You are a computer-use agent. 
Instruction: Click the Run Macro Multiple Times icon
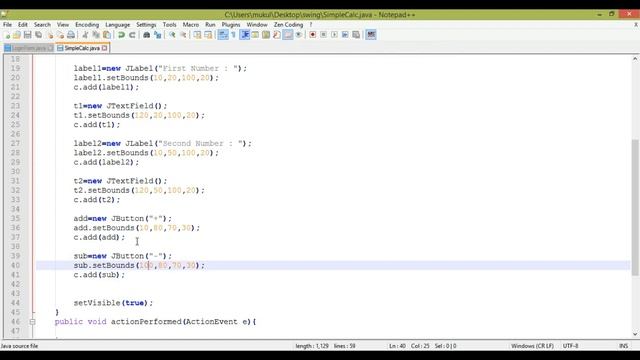[x=345, y=35]
